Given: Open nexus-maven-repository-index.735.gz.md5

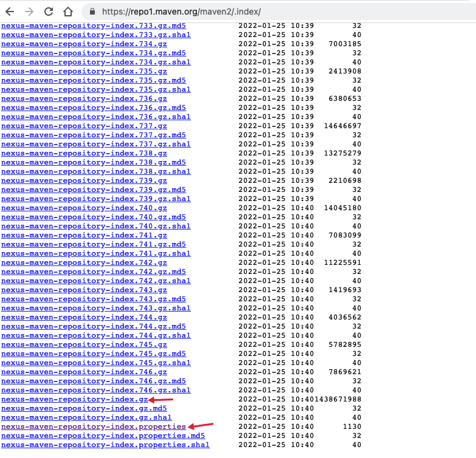Looking at the screenshot, I should point(94,80).
